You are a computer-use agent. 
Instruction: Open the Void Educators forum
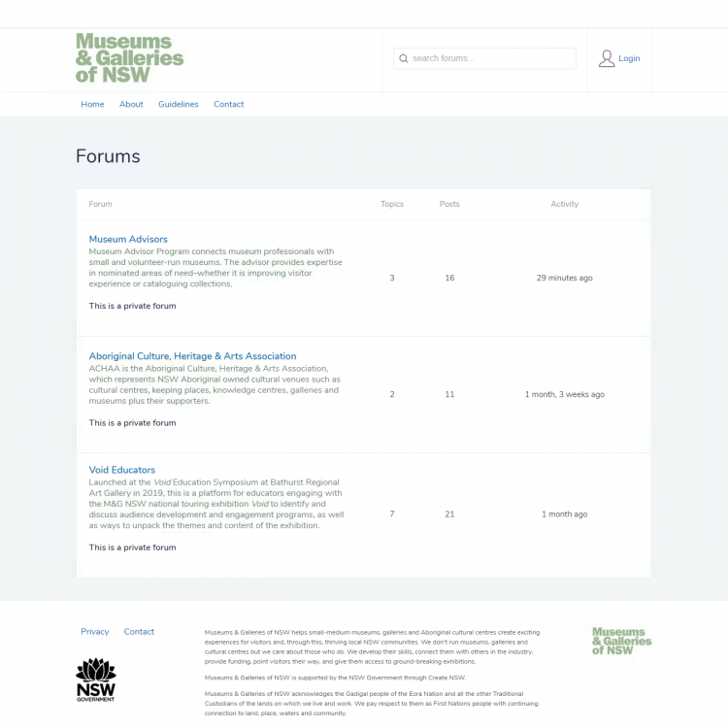[122, 470]
